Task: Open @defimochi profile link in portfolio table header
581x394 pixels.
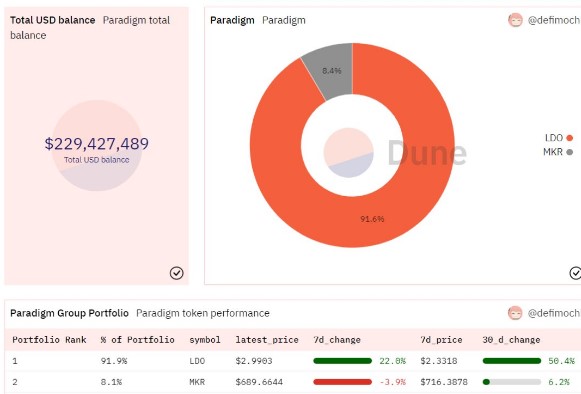Action: [x=554, y=313]
